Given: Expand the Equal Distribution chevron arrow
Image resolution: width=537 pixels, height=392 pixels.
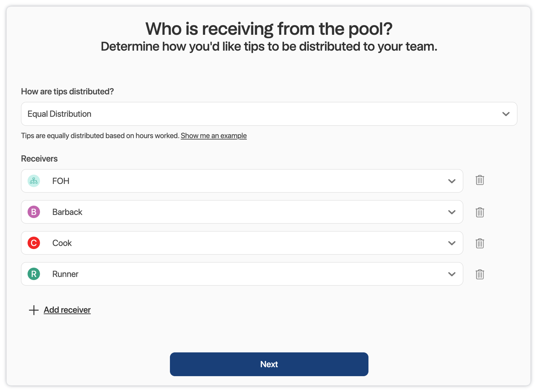Looking at the screenshot, I should pyautogui.click(x=506, y=114).
